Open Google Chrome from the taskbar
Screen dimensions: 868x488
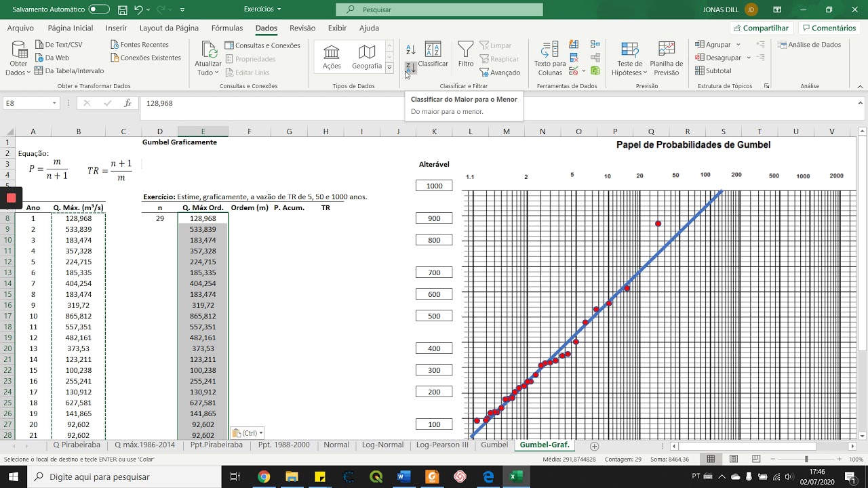pos(263,476)
